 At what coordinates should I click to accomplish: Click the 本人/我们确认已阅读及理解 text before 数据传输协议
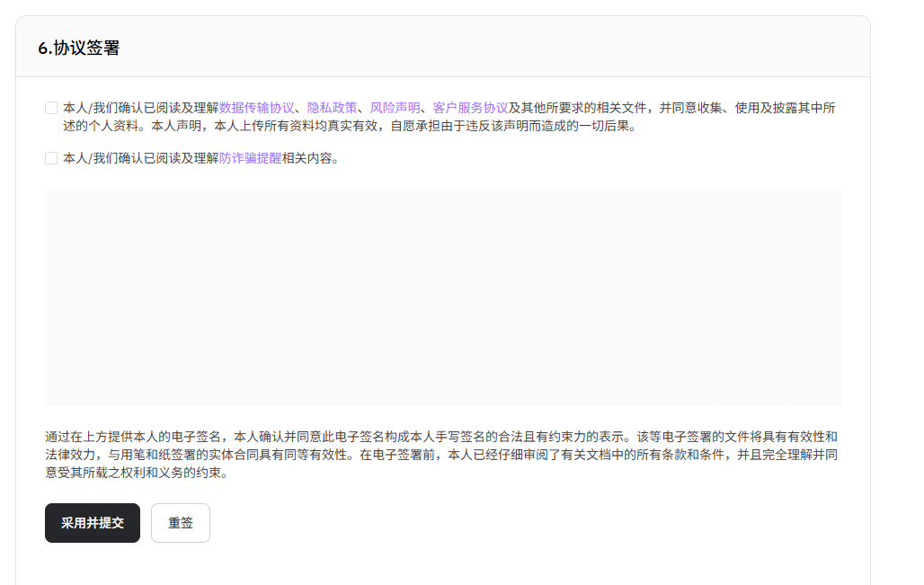(140, 108)
